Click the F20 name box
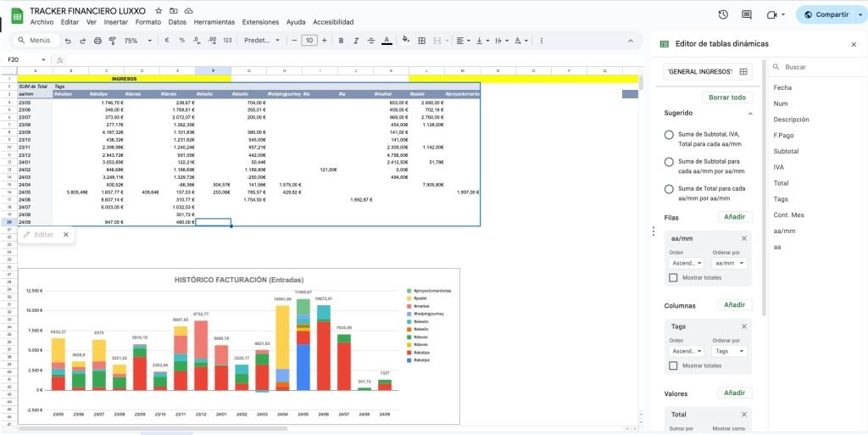This screenshot has height=435, width=868. pos(27,59)
